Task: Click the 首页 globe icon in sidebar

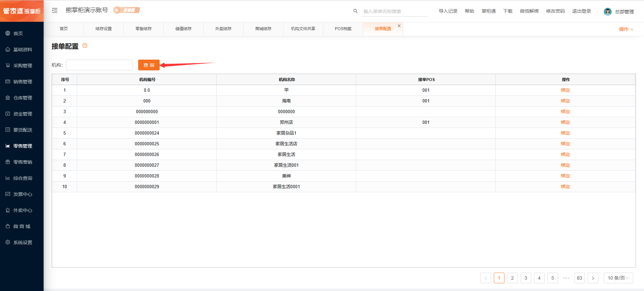Action: (x=8, y=33)
